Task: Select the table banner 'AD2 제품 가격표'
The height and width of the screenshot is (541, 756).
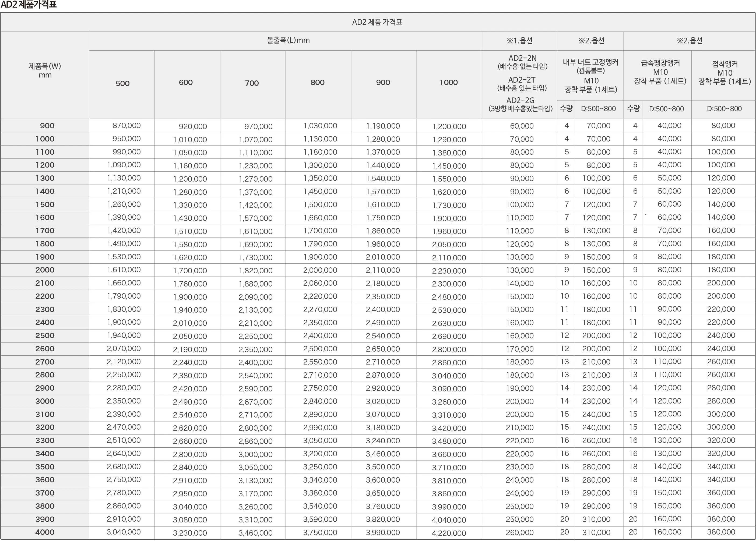Action: pyautogui.click(x=377, y=22)
